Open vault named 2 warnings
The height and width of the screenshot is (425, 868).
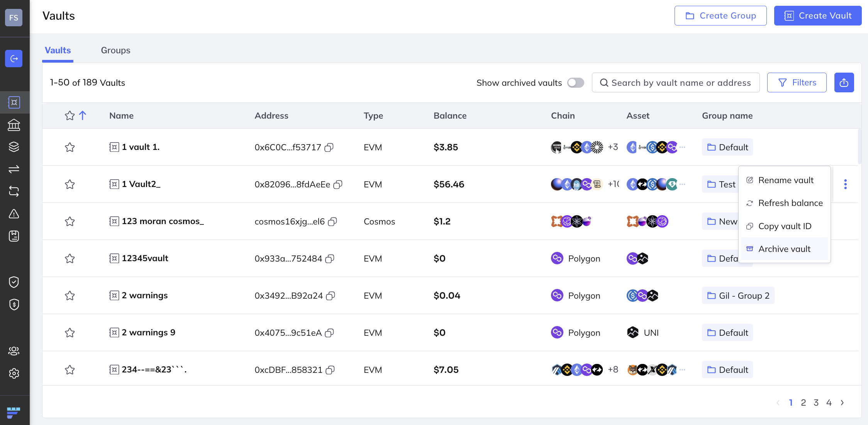pyautogui.click(x=145, y=296)
